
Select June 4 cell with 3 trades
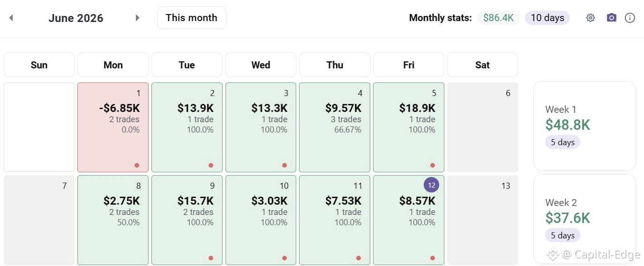[x=335, y=127]
